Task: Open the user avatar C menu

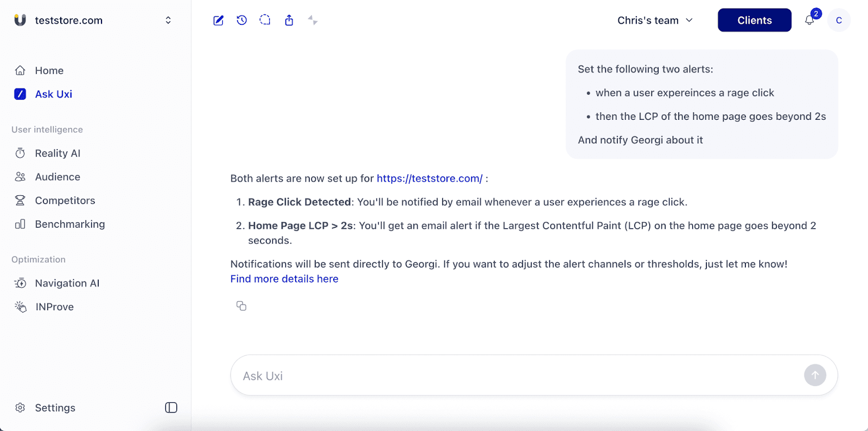Action: pos(839,20)
